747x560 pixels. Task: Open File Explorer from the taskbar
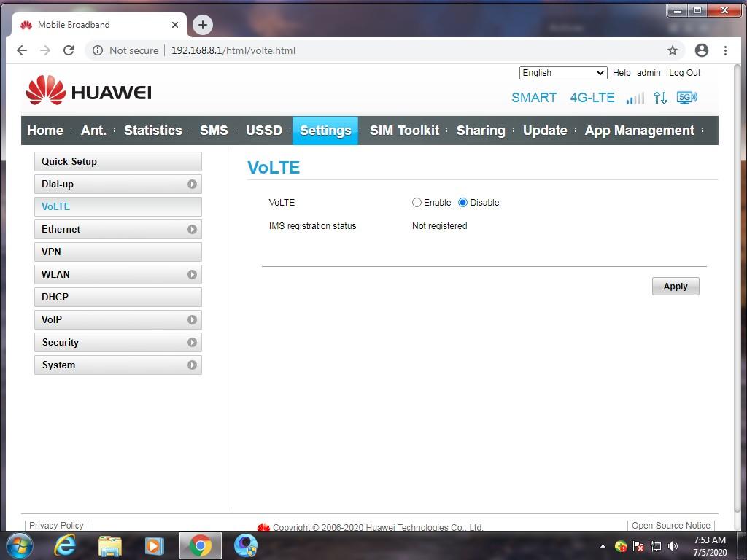tap(109, 545)
